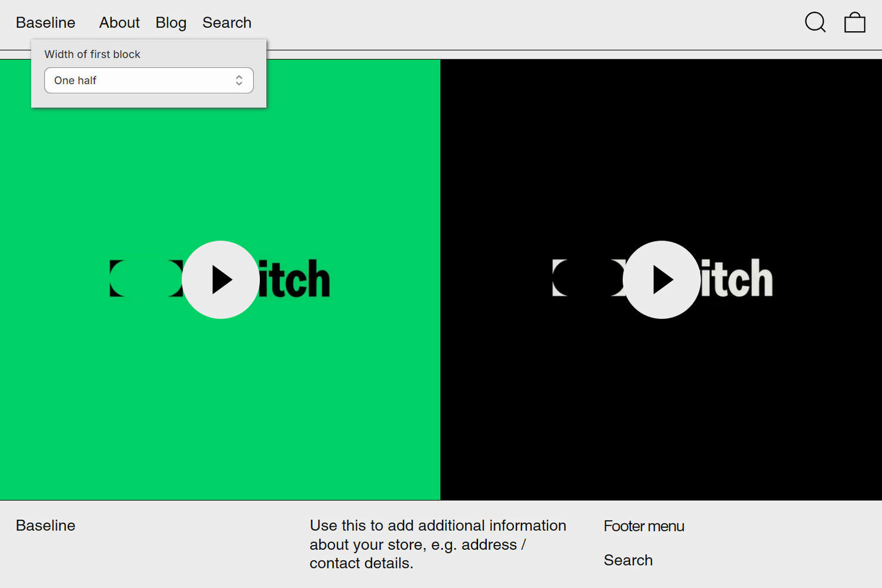Open the Search link under Footer menu
Image resolution: width=882 pixels, height=588 pixels.
coord(628,560)
